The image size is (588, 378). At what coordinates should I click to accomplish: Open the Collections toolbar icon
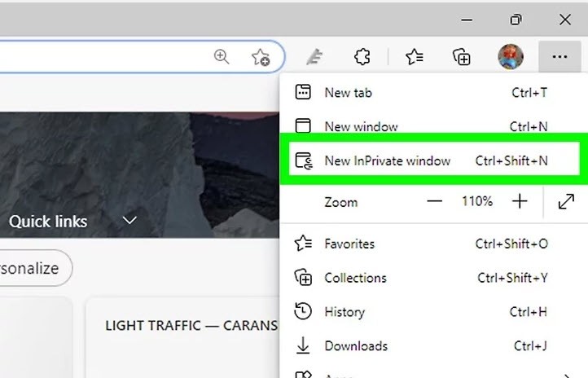tap(462, 57)
